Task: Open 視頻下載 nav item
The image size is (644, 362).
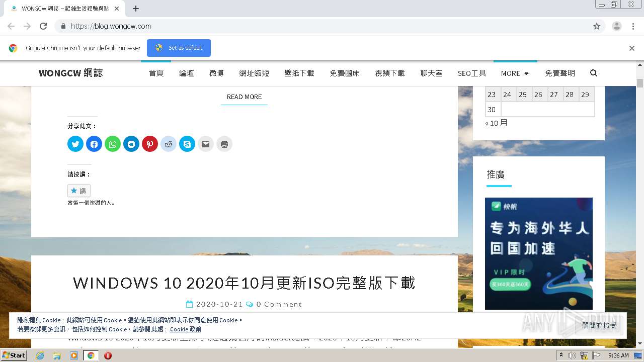Action: click(390, 73)
